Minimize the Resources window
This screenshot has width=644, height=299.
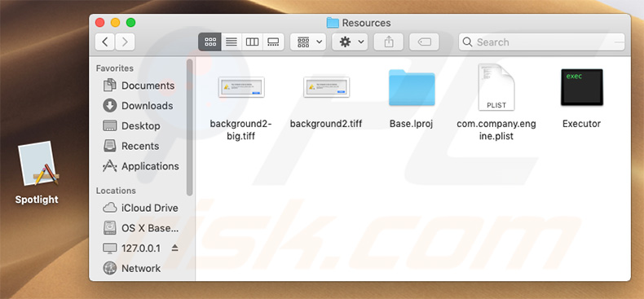click(x=116, y=23)
